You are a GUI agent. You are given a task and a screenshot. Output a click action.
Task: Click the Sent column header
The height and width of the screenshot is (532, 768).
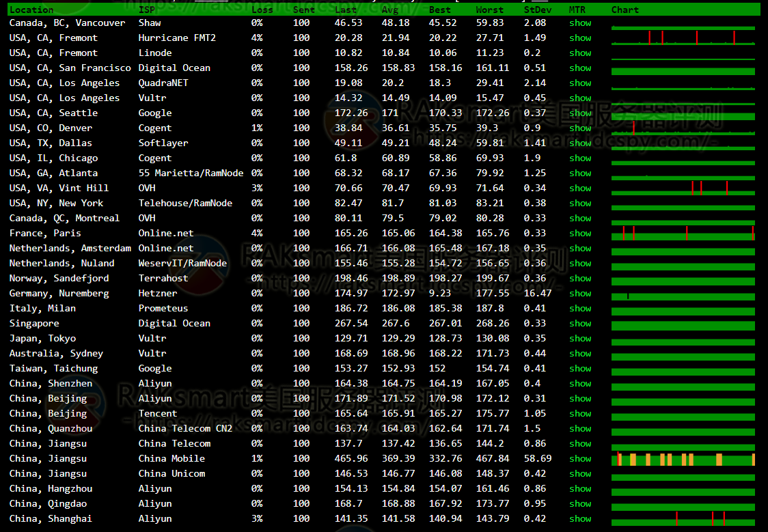tap(303, 10)
